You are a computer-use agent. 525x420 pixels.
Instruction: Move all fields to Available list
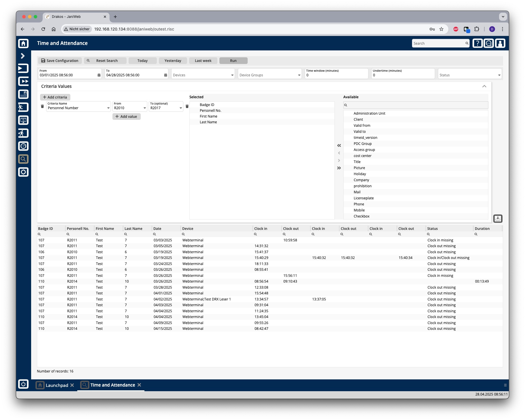pyautogui.click(x=339, y=168)
